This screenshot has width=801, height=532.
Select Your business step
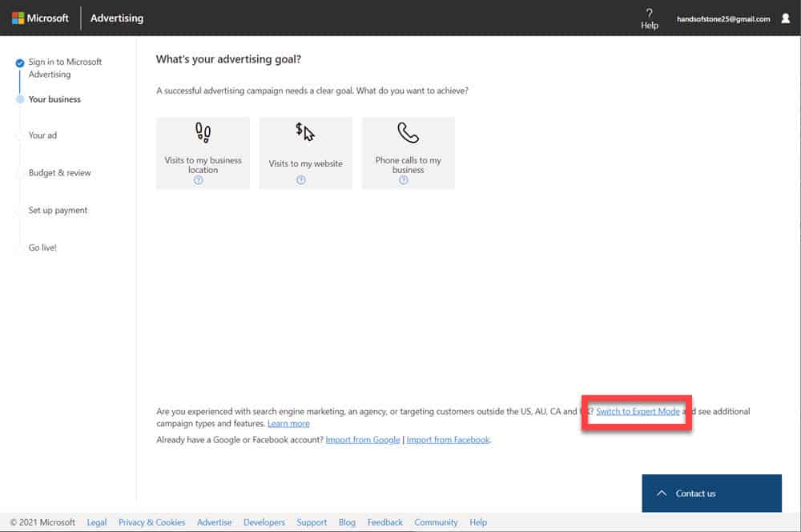click(x=54, y=99)
